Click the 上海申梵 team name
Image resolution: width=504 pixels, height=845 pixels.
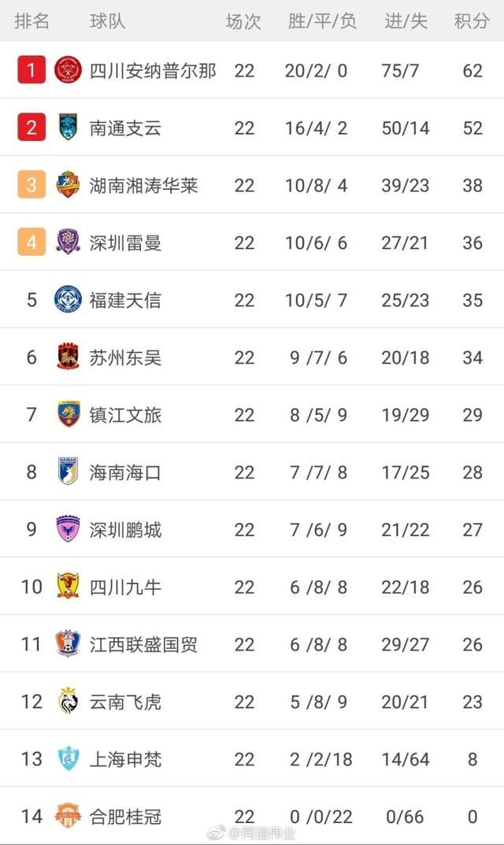(x=125, y=759)
